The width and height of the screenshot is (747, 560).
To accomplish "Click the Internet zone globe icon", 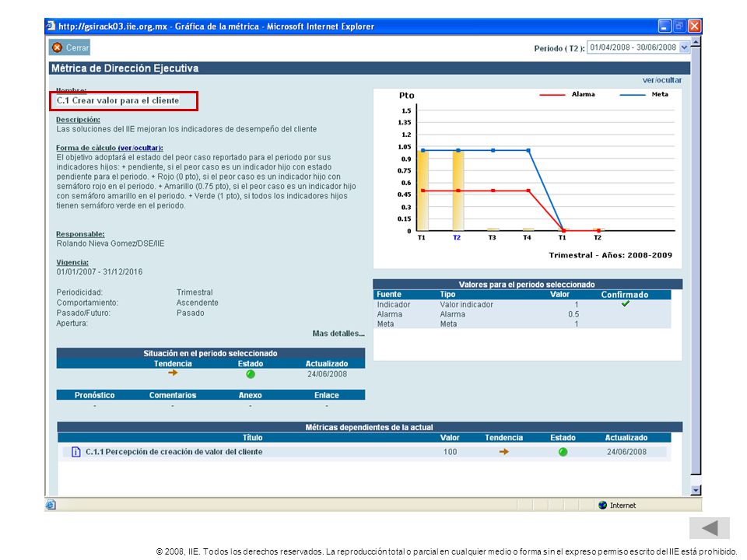I will point(602,506).
